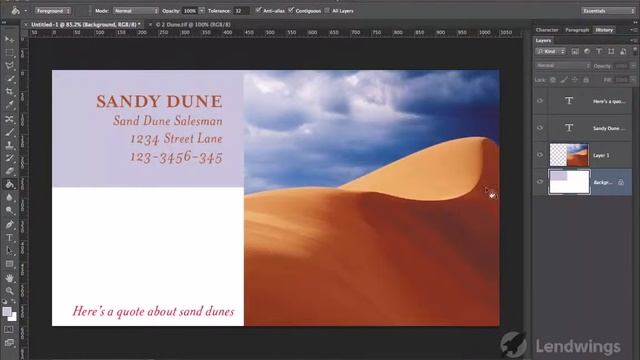
Task: Close the Dune.tif document tab
Action: pyautogui.click(x=150, y=24)
